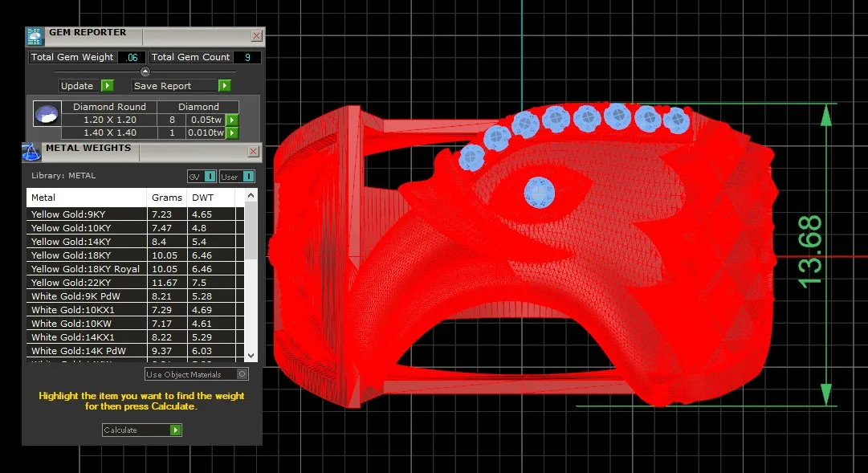Screen dimensions: 868x473
Task: Select the round diamond gem thumbnail
Action: click(x=47, y=114)
